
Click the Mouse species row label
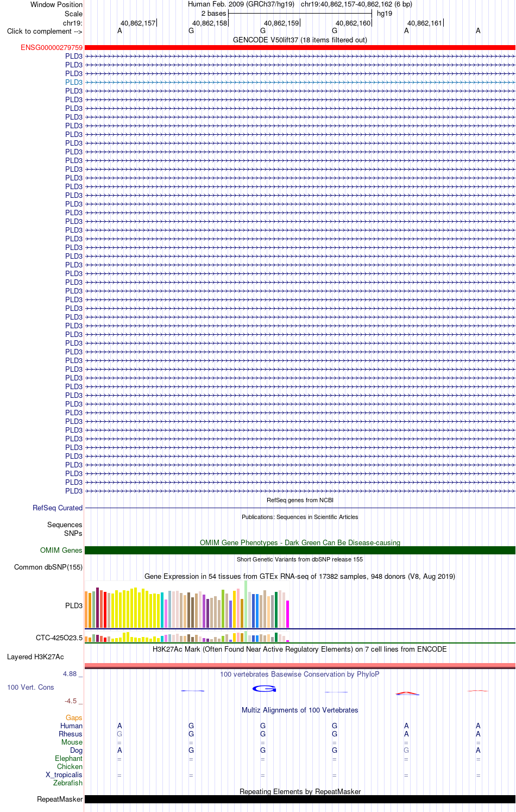[72, 742]
